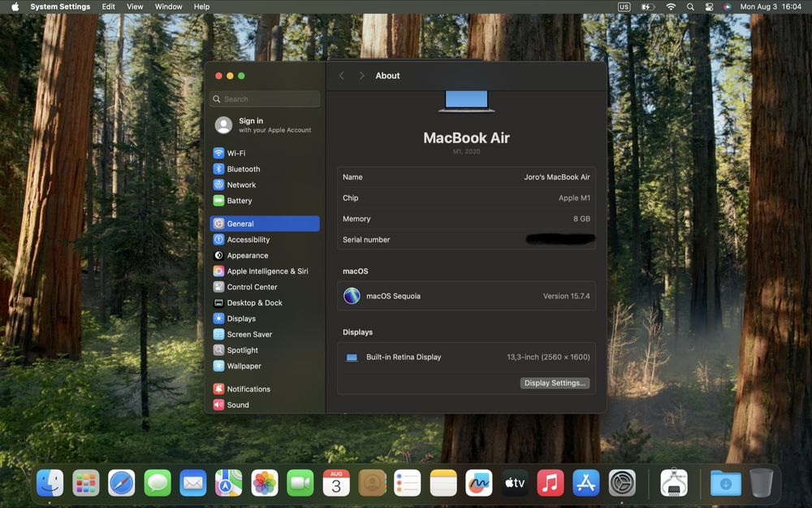Viewport: 812px width, 508px height.
Task: Open Messages from the Dock
Action: [x=158, y=483]
